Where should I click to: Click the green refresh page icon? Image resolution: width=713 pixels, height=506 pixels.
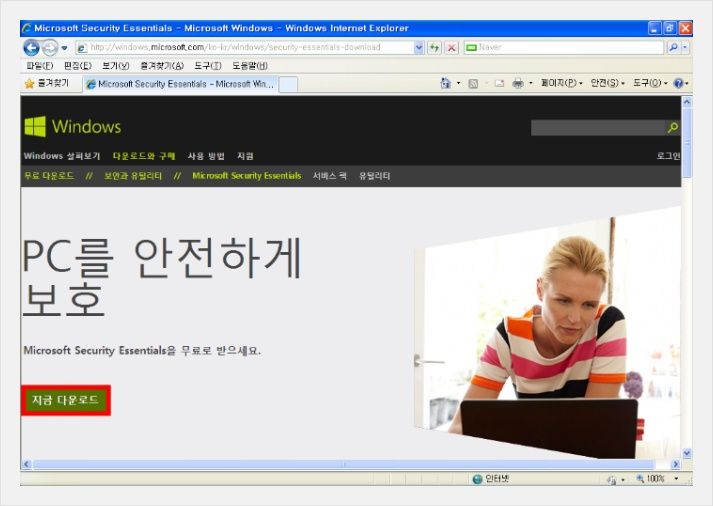coord(434,47)
